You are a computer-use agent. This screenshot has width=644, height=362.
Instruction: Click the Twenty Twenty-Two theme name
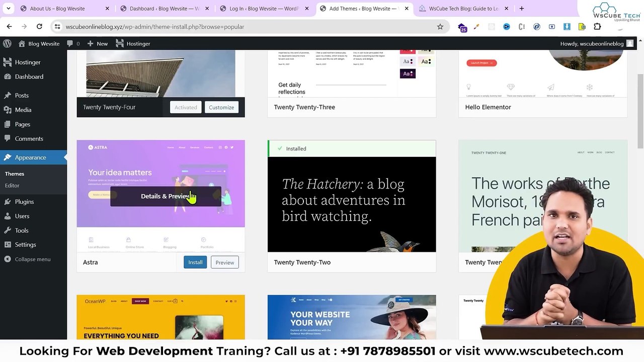pos(302,262)
